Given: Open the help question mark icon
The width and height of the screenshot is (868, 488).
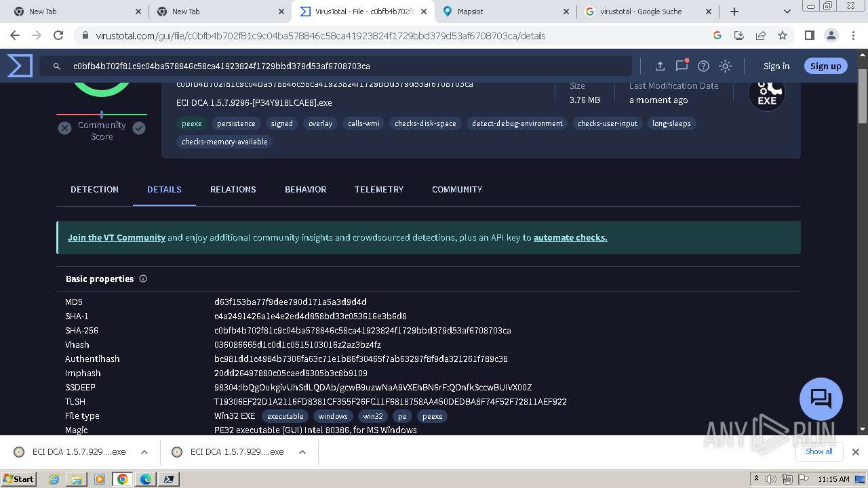Looking at the screenshot, I should coord(703,66).
